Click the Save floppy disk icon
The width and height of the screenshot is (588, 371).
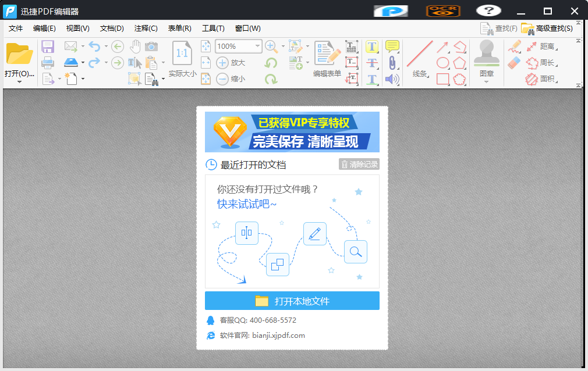[48, 47]
